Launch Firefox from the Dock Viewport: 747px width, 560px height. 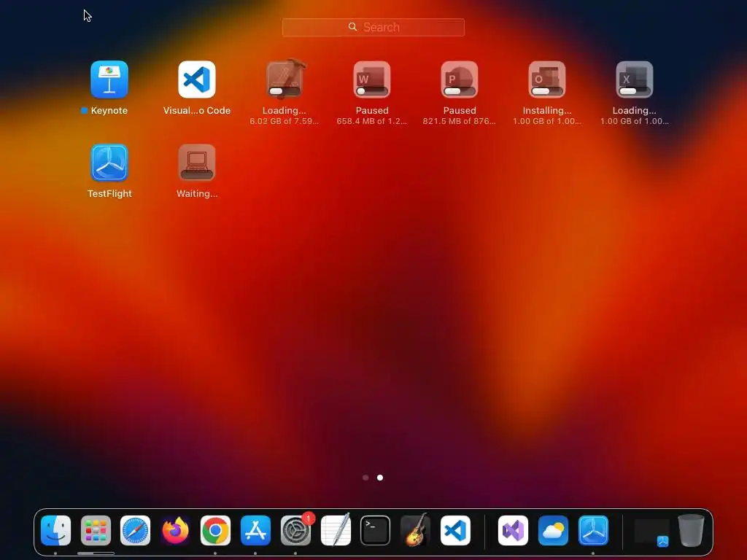tap(175, 531)
